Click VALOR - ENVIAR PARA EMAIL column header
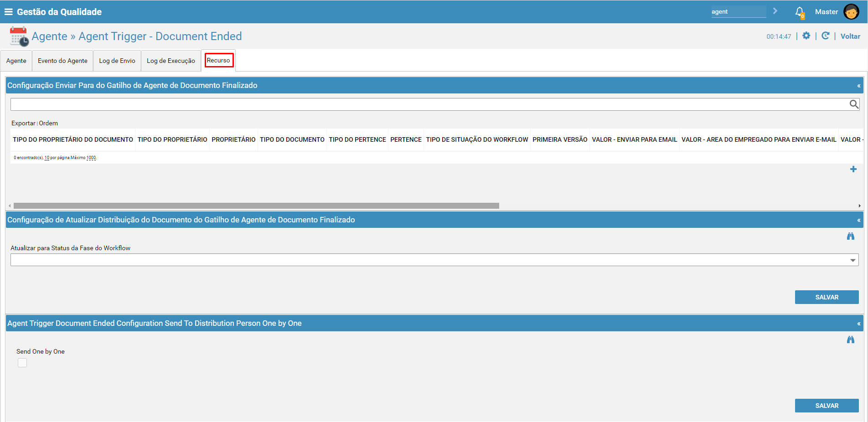Viewport: 868px width, 422px height. 634,139
